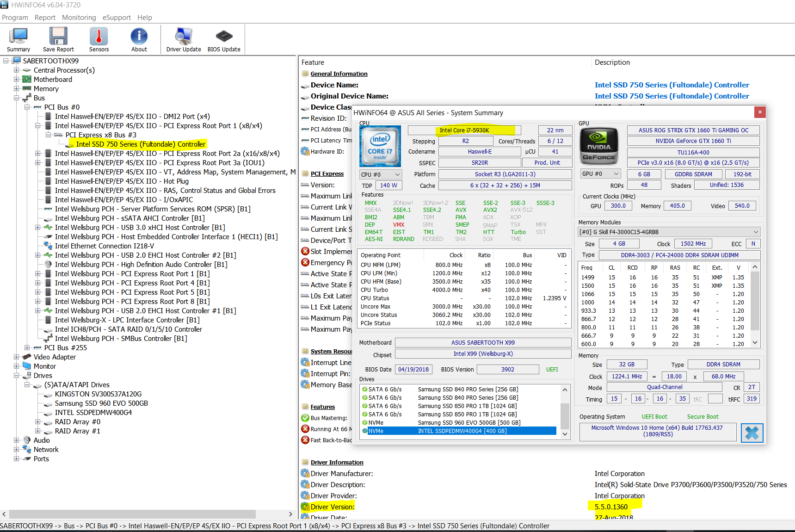Click Bus Mastering green check icon
Viewport: 795px width, 532px height.
click(305, 418)
